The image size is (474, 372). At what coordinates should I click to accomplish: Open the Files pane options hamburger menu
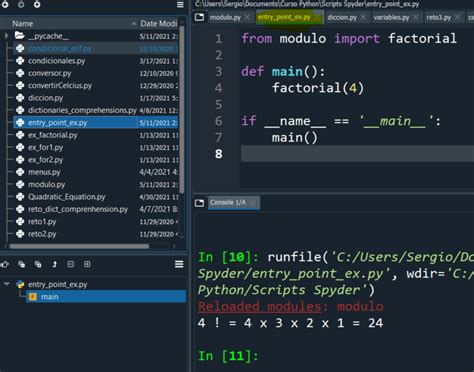click(x=180, y=5)
